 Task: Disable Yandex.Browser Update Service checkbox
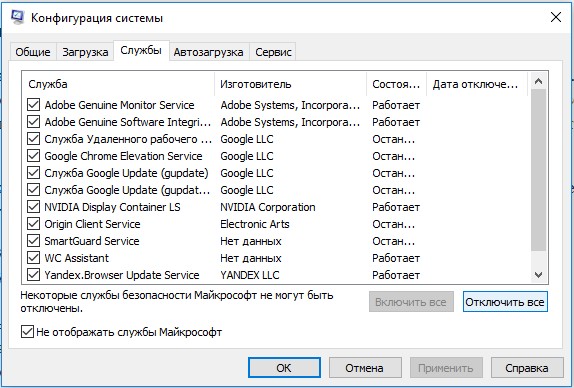33,275
